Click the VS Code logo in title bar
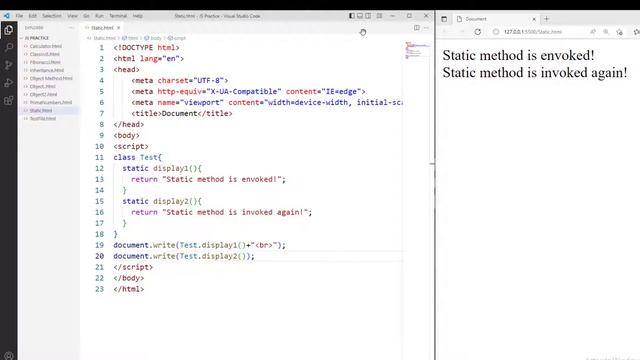The height and width of the screenshot is (360, 640). pyautogui.click(x=7, y=16)
